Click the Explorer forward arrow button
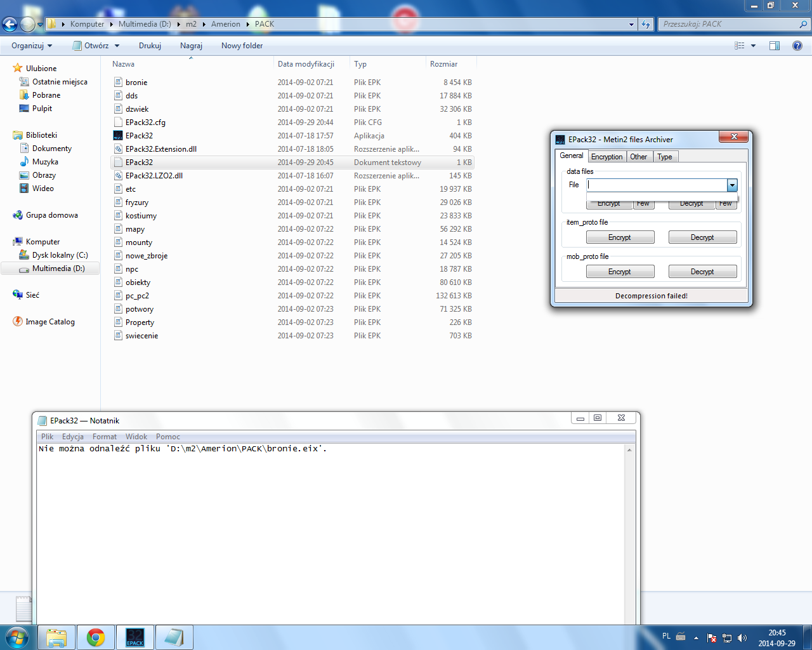This screenshot has height=650, width=812. point(27,24)
